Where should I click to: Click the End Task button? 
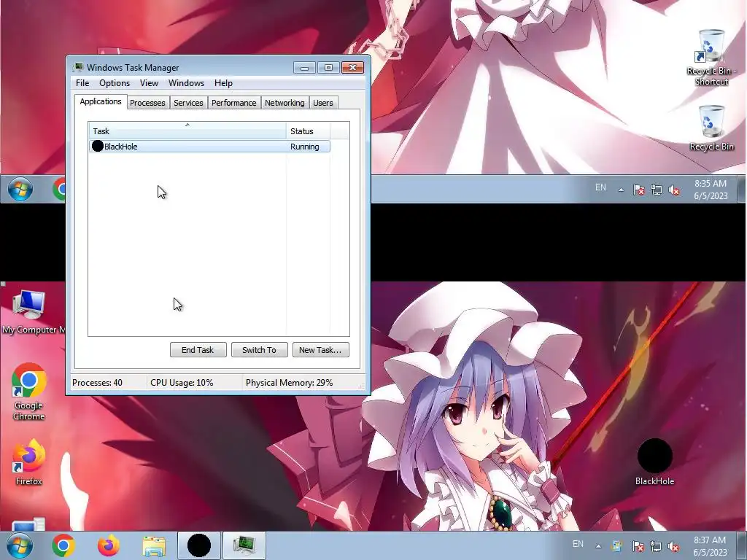[x=198, y=350]
